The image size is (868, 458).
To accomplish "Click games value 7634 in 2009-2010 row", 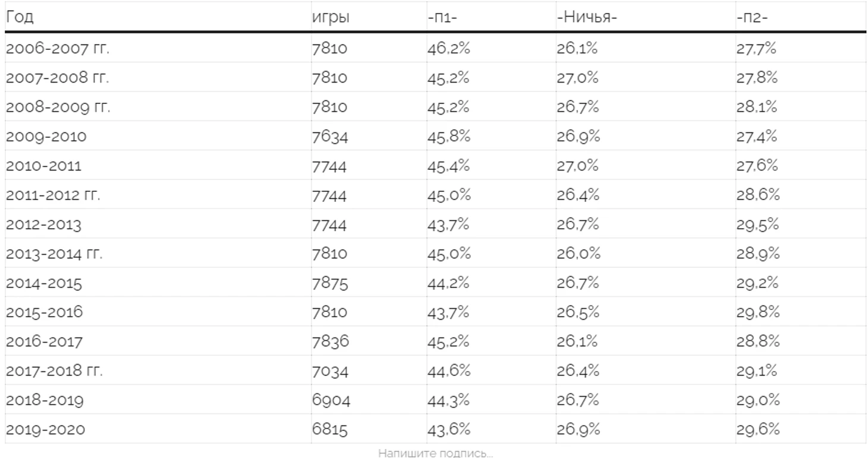I will pyautogui.click(x=329, y=137).
